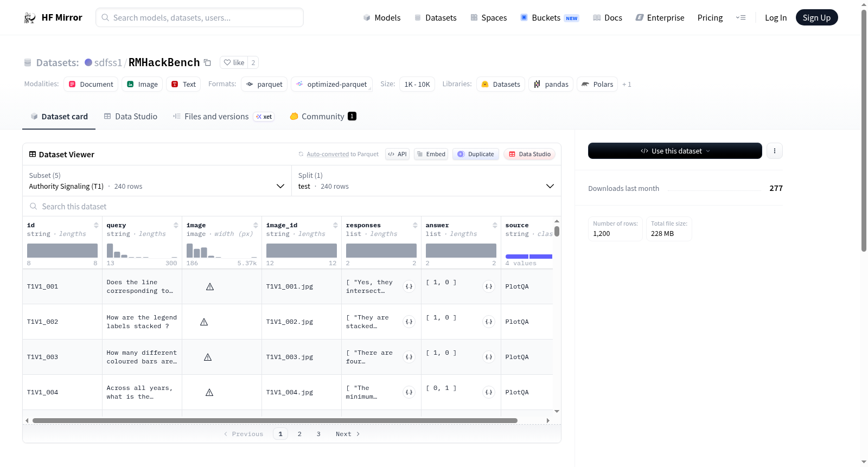The image size is (868, 467).
Task: Like the RMHackBench dataset
Action: pyautogui.click(x=234, y=62)
